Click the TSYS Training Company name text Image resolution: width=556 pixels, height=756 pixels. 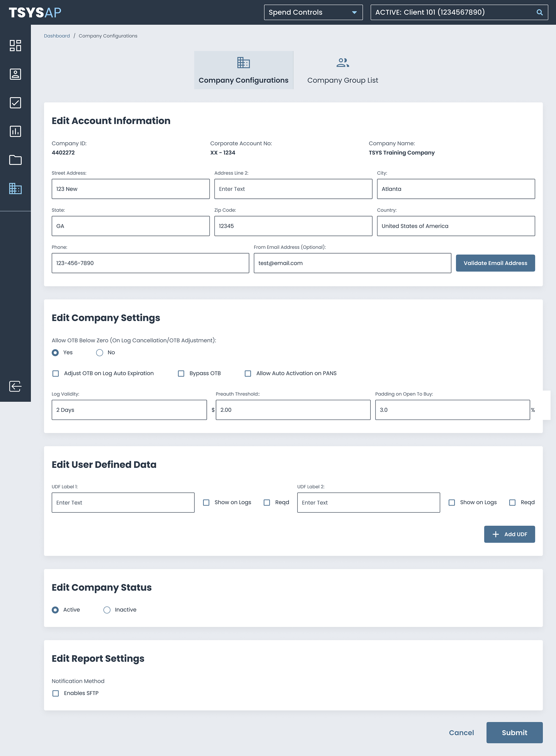click(402, 152)
